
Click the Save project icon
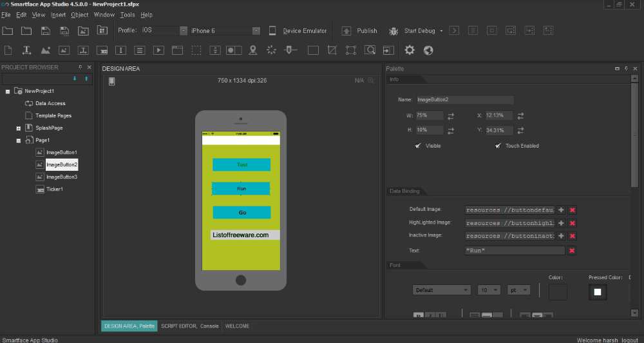(46, 30)
